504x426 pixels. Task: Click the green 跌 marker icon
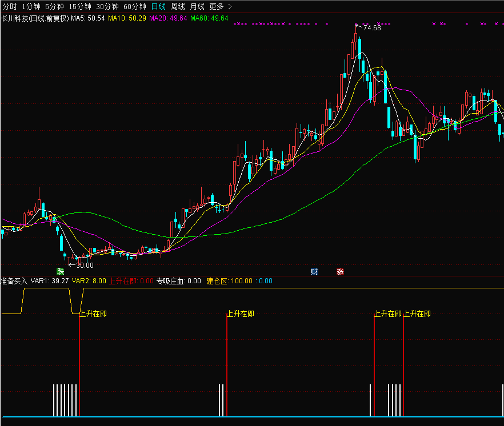60,271
